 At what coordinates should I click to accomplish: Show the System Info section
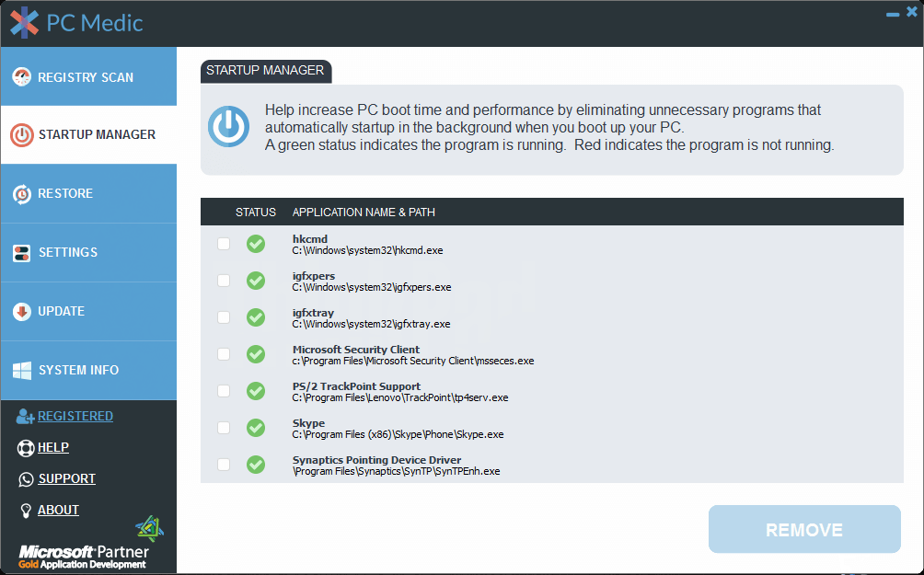[89, 371]
